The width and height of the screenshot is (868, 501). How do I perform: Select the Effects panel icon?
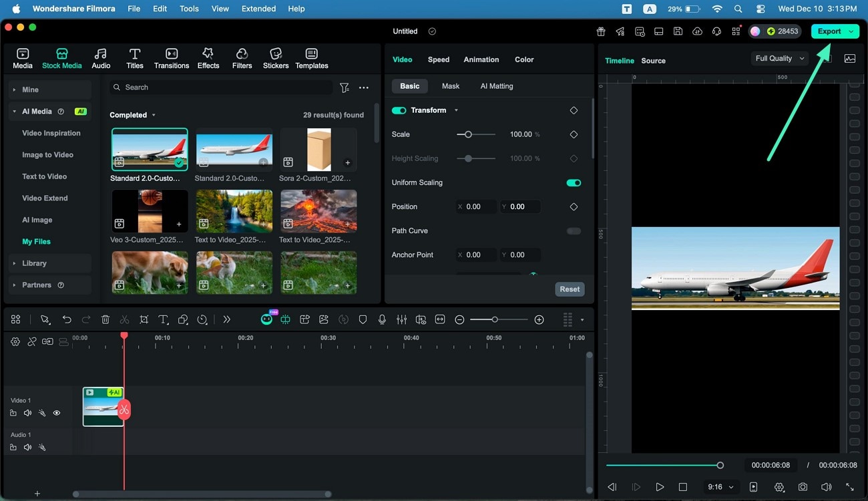208,57
